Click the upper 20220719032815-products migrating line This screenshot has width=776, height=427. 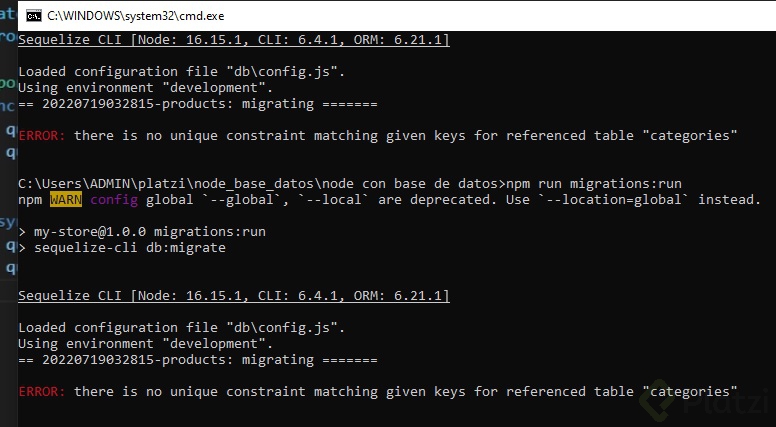[197, 103]
